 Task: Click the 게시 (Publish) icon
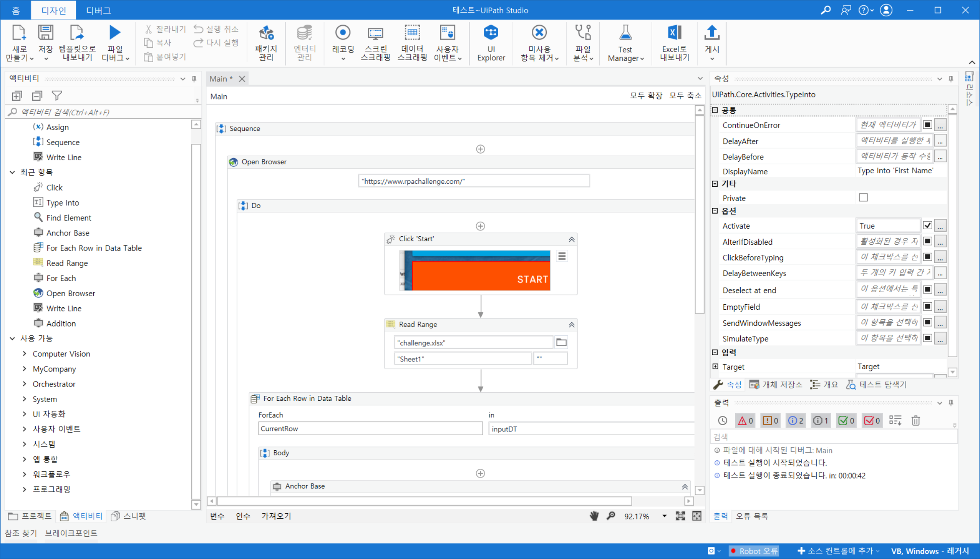click(712, 33)
